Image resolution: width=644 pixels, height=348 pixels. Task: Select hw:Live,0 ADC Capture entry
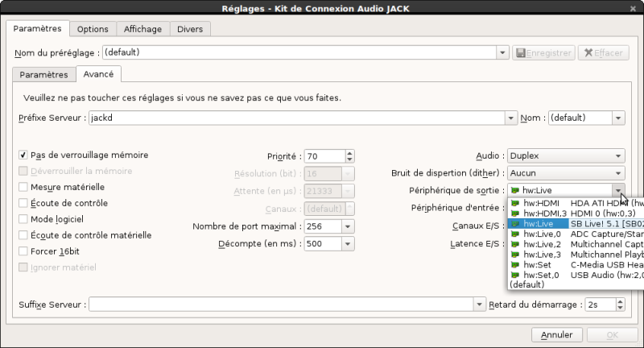tap(576, 234)
